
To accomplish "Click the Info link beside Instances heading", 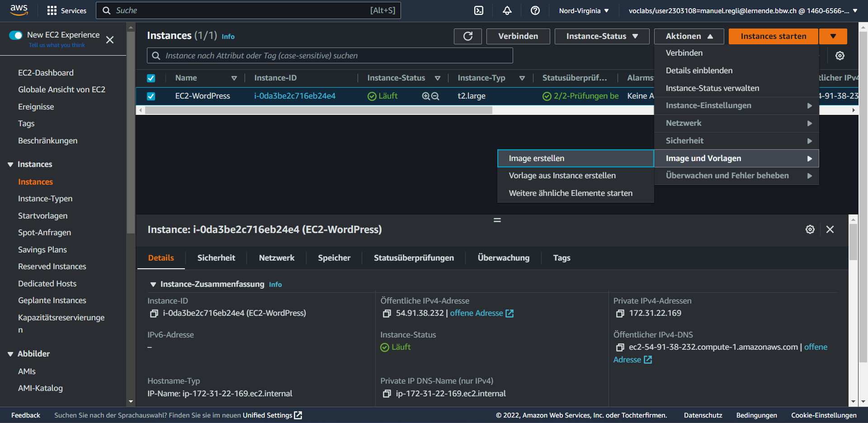I will click(228, 37).
